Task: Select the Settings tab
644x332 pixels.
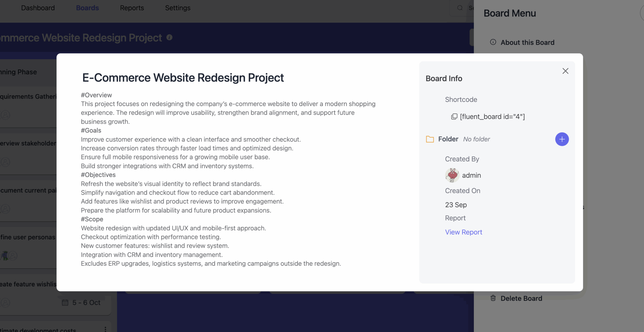Action: click(177, 8)
